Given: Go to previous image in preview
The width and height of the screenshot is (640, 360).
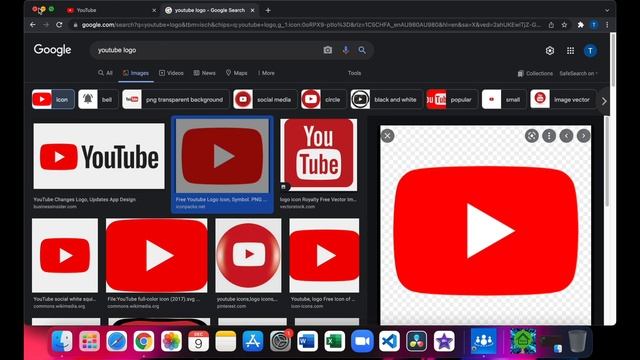Looking at the screenshot, I should point(567,136).
